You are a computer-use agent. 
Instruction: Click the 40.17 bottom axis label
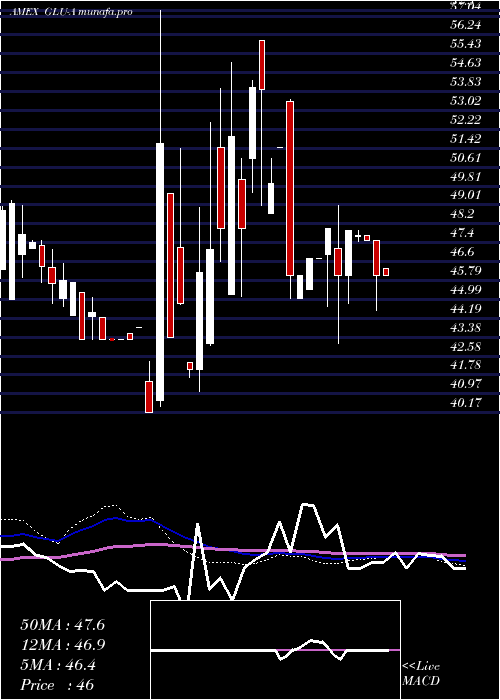(465, 403)
